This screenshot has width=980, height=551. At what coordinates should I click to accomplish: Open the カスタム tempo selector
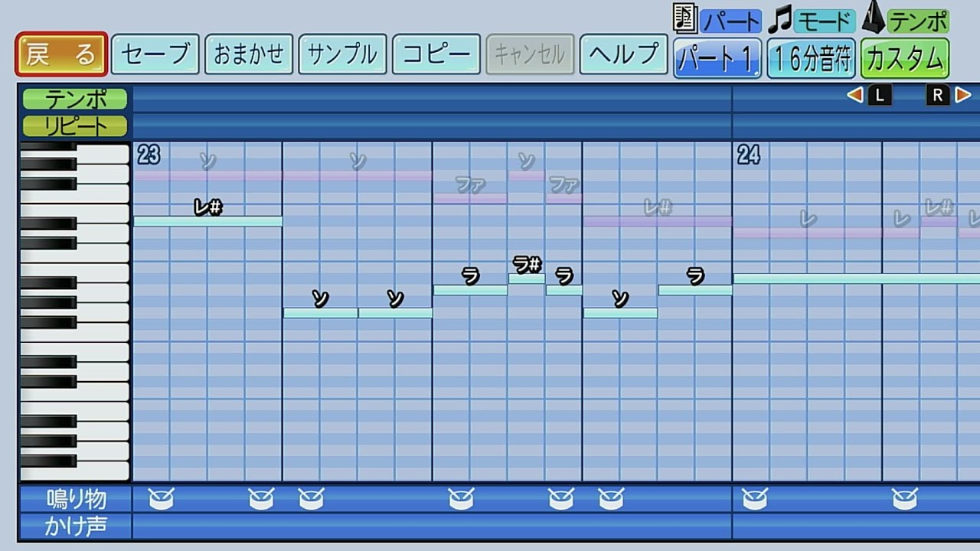pyautogui.click(x=905, y=58)
